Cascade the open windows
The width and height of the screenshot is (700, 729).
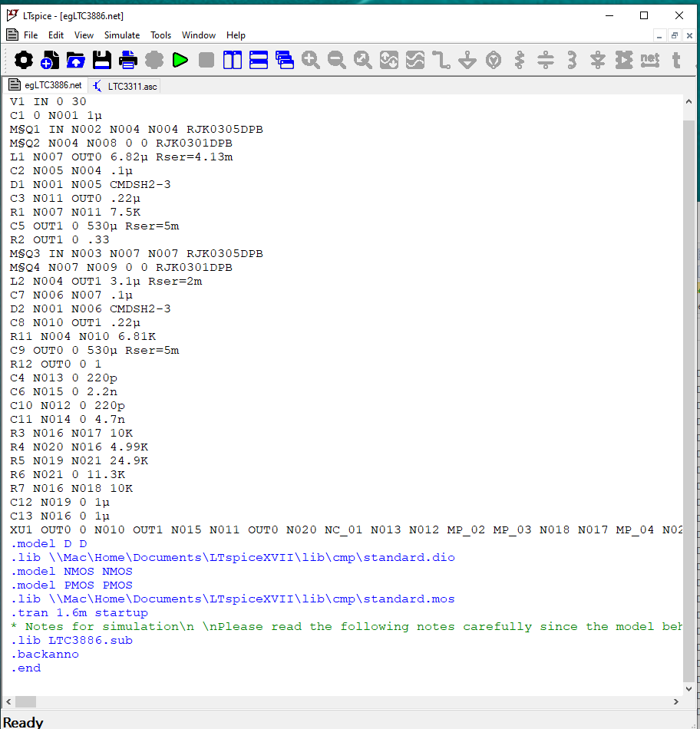coord(285,60)
